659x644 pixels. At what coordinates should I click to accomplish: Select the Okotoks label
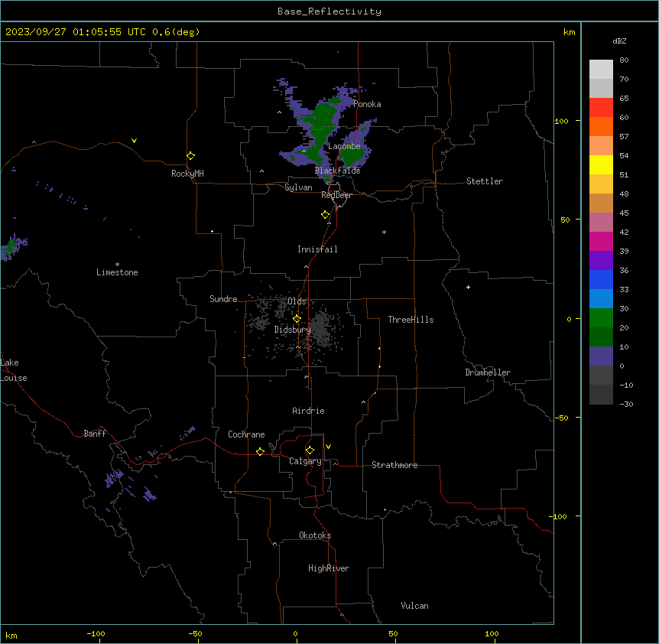[315, 535]
